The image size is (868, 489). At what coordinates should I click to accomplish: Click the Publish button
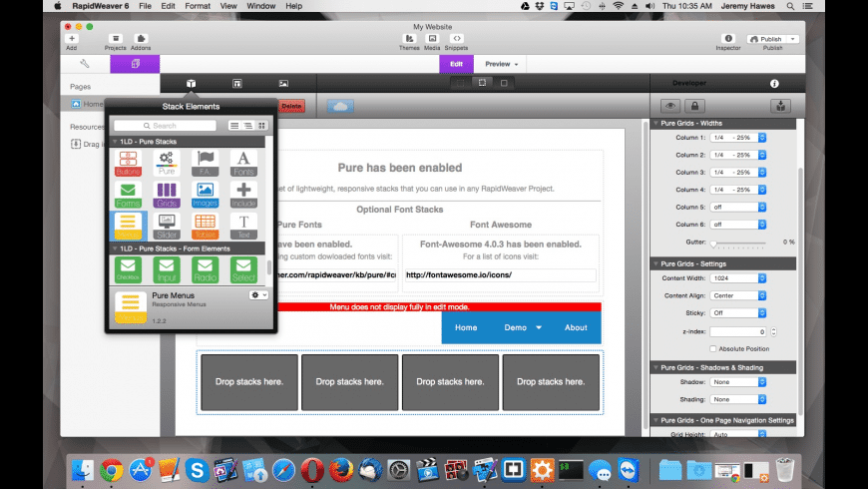tap(766, 39)
